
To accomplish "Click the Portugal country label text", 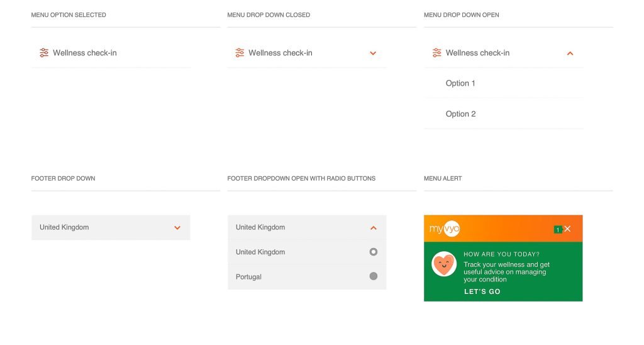I will [x=248, y=277].
